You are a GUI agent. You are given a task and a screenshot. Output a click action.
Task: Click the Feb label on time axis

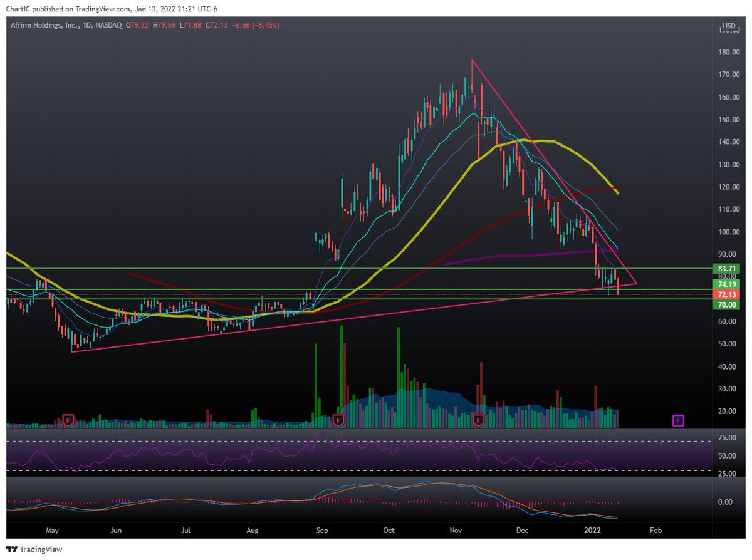pos(655,530)
